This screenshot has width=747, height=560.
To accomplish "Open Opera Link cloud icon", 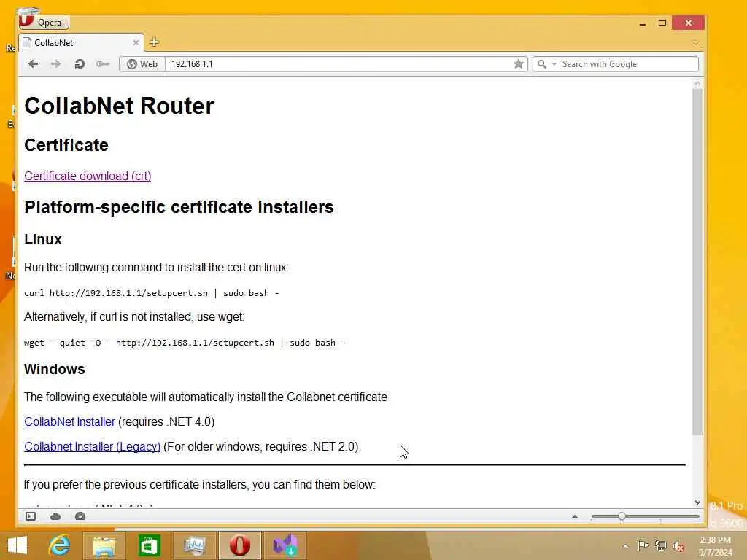I will 55,516.
